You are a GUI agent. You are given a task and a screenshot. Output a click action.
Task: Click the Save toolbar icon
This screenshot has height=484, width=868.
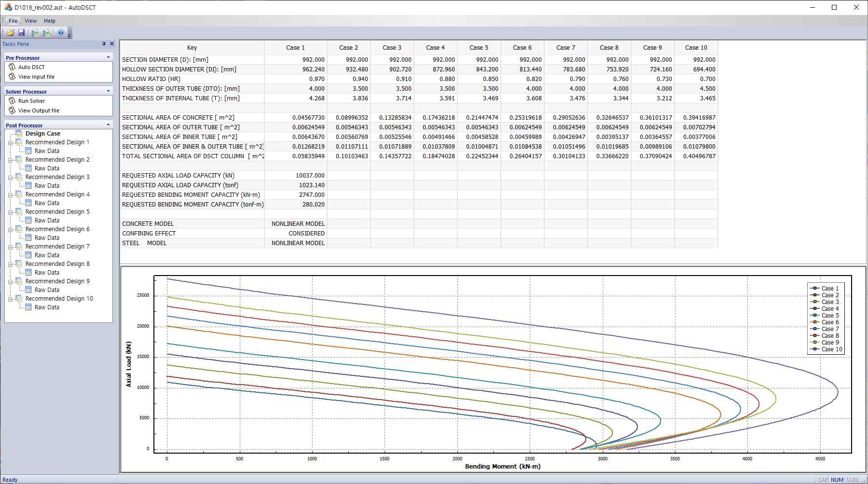pos(21,33)
